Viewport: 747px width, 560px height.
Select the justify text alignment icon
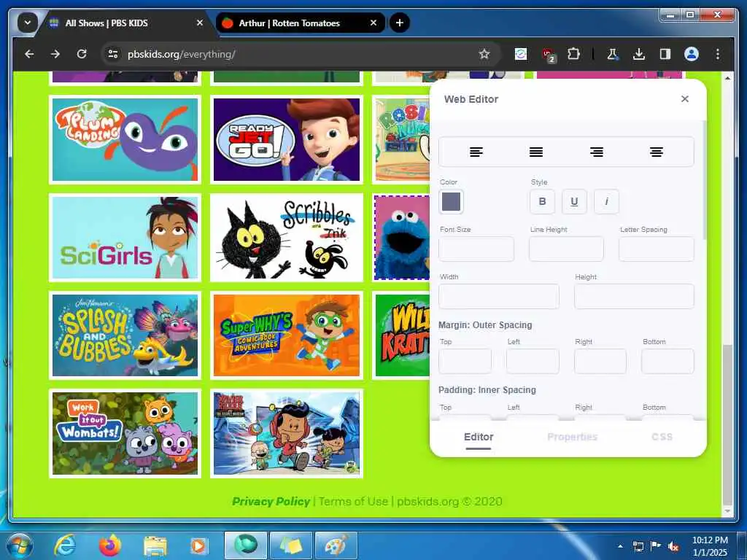point(536,152)
